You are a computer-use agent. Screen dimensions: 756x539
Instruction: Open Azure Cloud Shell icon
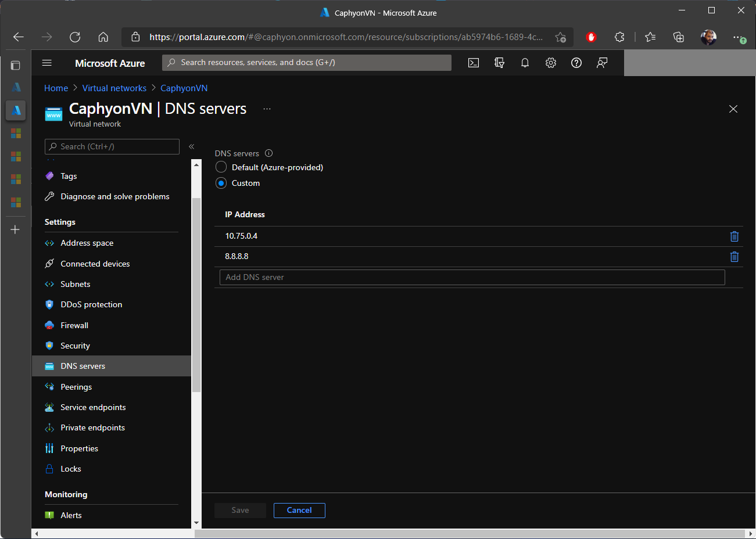coord(474,63)
